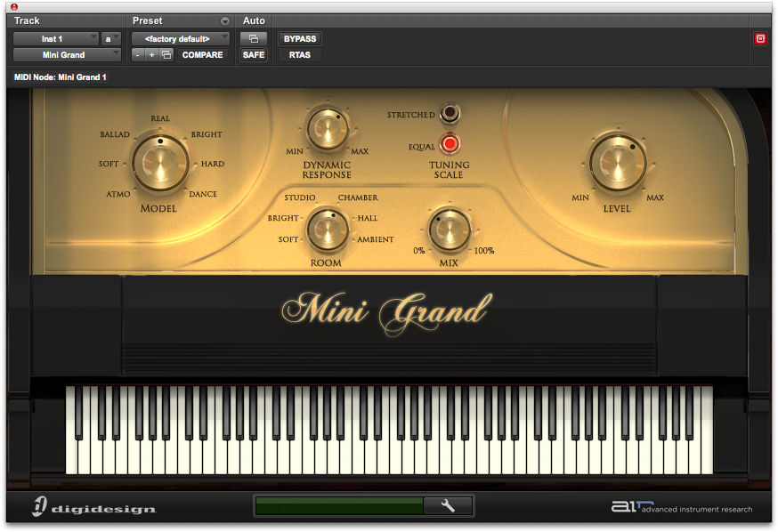The height and width of the screenshot is (532, 778).
Task: Click the HALL room label
Action: pyautogui.click(x=368, y=218)
